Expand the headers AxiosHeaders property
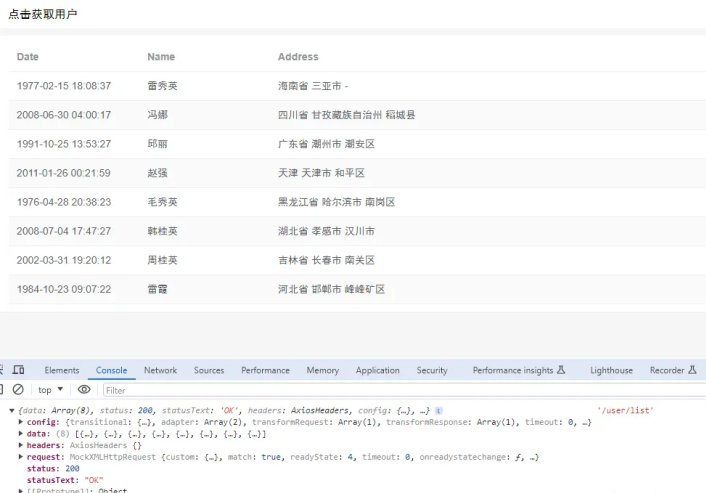The image size is (706, 493). coord(21,445)
